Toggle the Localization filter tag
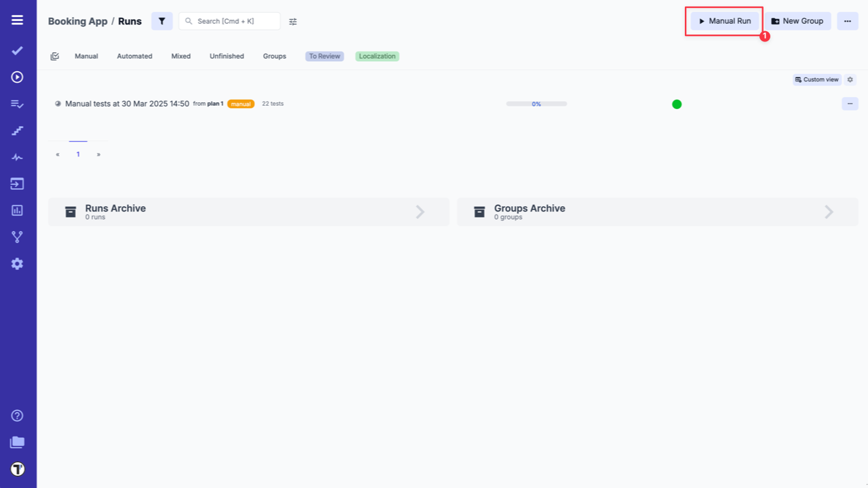The height and width of the screenshot is (488, 868). pyautogui.click(x=377, y=56)
